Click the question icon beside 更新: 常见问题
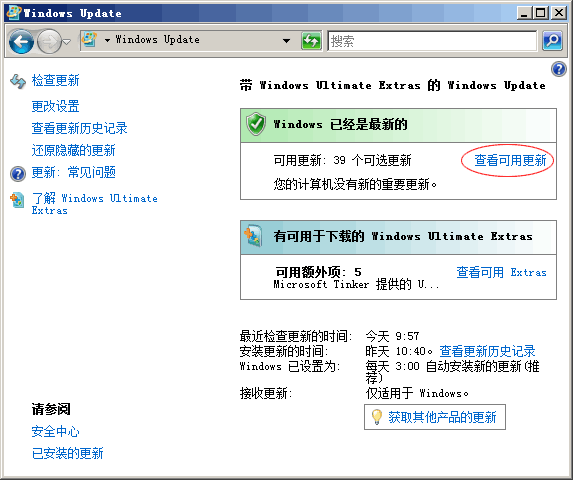The image size is (573, 480). point(18,174)
